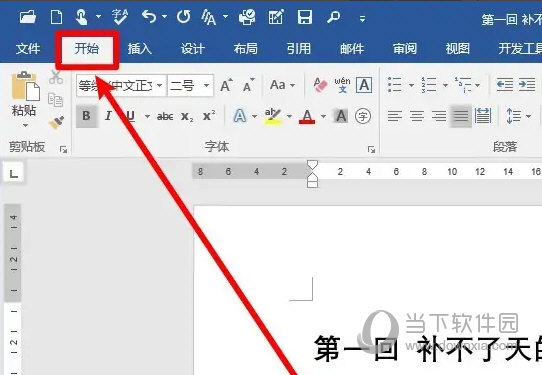Switch to the 插入 tab
Viewport: 542px width, 375px height.
point(140,49)
